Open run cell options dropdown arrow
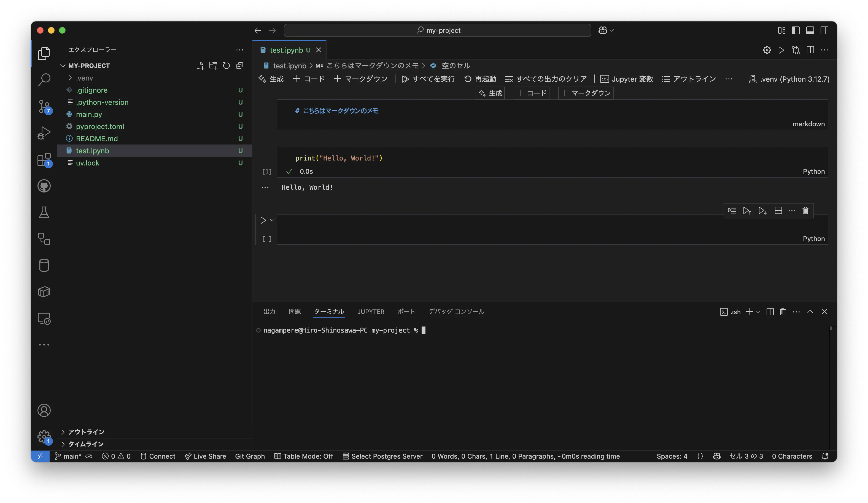The width and height of the screenshot is (868, 503). click(x=272, y=220)
